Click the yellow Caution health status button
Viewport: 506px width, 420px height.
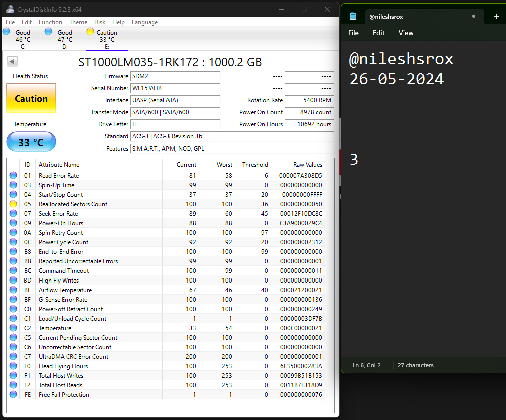tap(31, 98)
